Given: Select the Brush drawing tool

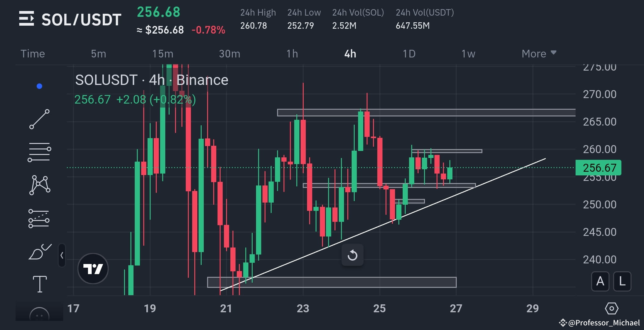Looking at the screenshot, I should [40, 251].
